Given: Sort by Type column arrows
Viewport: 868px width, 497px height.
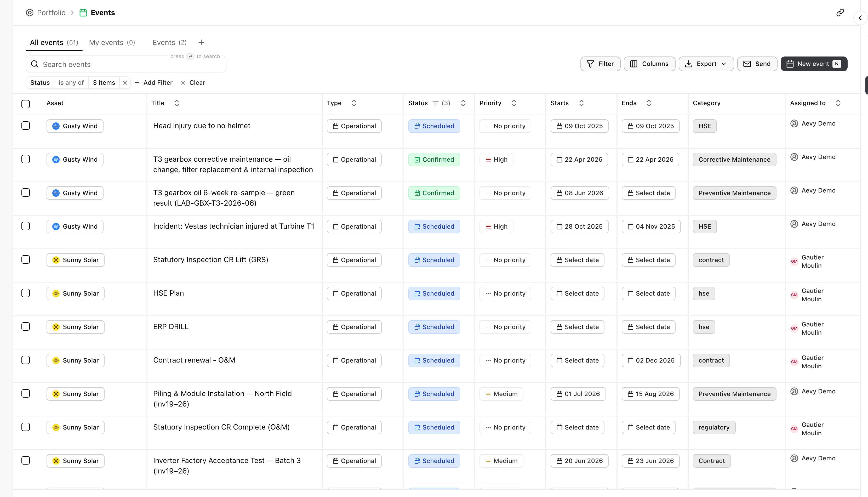Looking at the screenshot, I should point(354,103).
